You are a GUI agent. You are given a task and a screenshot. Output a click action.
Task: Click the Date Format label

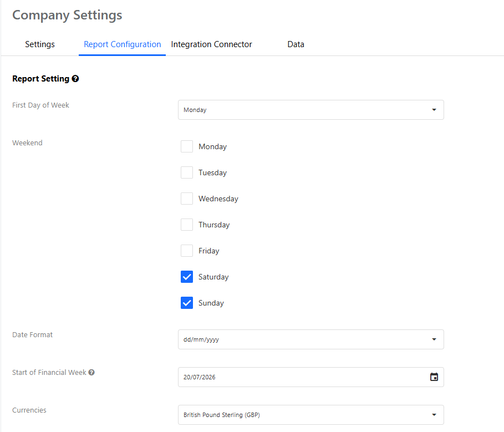[x=32, y=334]
